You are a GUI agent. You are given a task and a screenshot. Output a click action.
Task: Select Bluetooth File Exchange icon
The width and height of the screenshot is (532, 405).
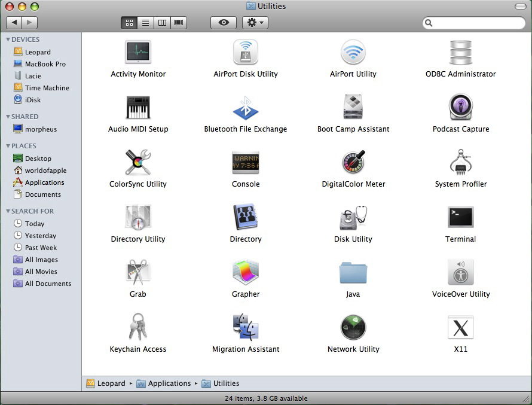(245, 108)
